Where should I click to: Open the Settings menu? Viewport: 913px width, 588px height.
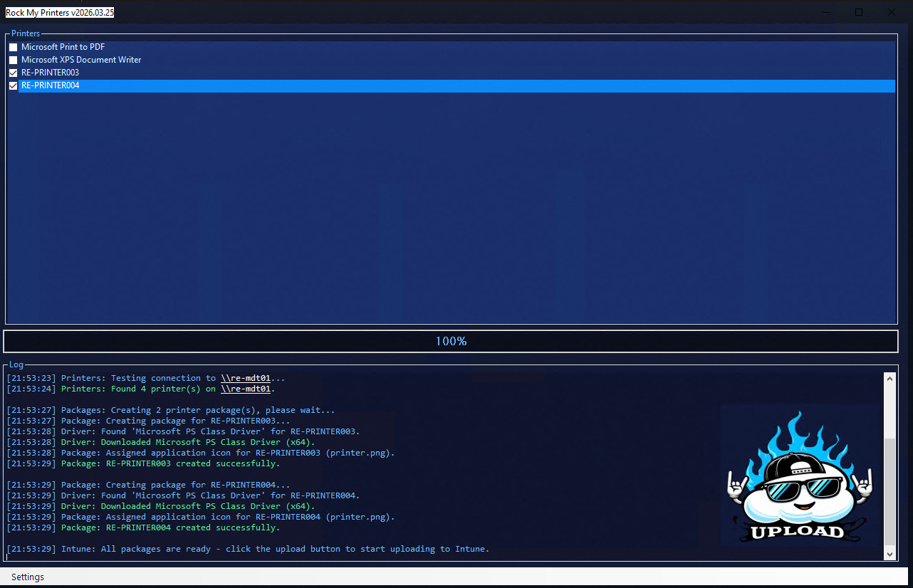pyautogui.click(x=28, y=577)
